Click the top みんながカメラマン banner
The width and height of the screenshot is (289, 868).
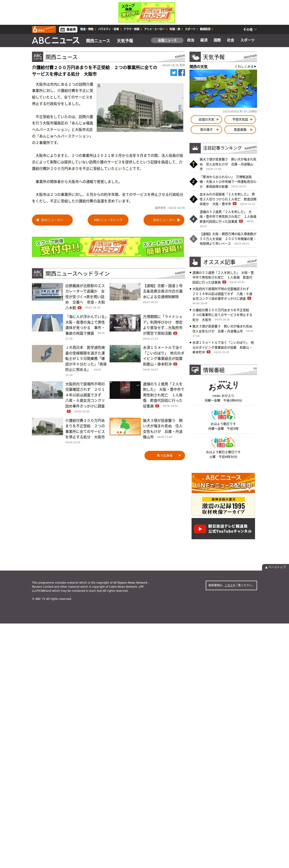147,12
